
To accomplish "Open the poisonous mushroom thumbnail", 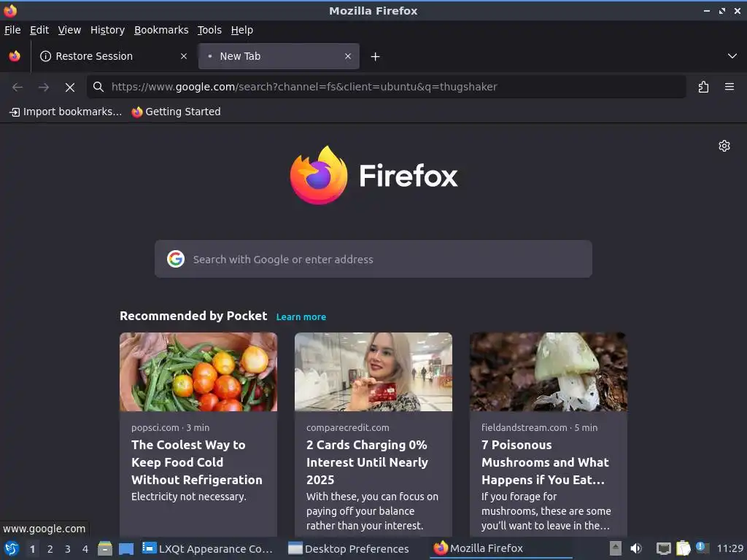I will click(549, 372).
